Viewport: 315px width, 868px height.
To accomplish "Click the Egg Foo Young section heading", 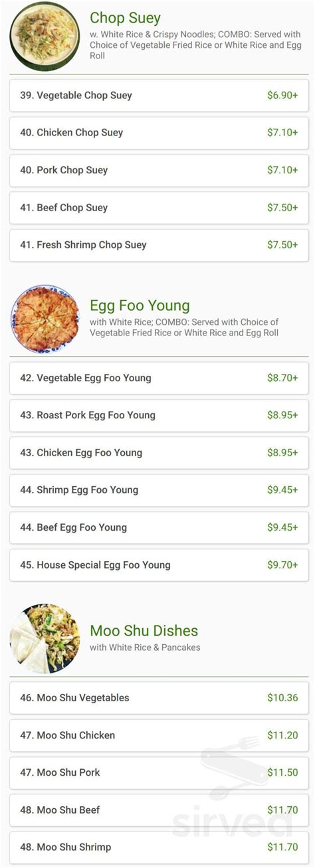I will point(140,306).
